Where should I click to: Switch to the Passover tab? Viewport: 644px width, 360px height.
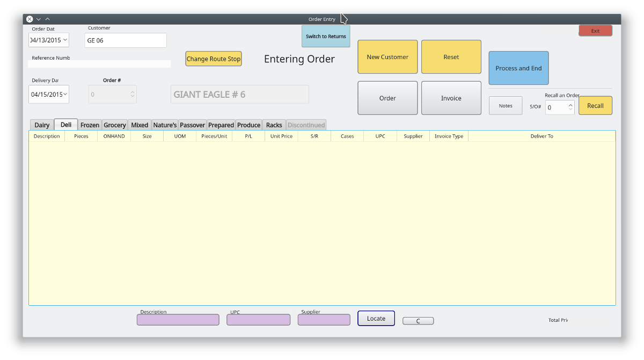click(x=192, y=125)
